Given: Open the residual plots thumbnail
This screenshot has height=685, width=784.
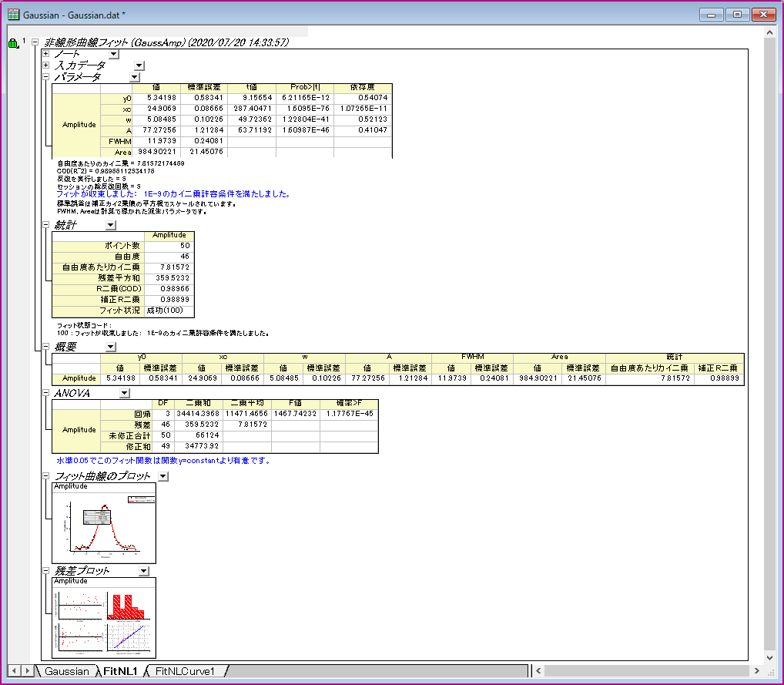Looking at the screenshot, I should (x=104, y=618).
